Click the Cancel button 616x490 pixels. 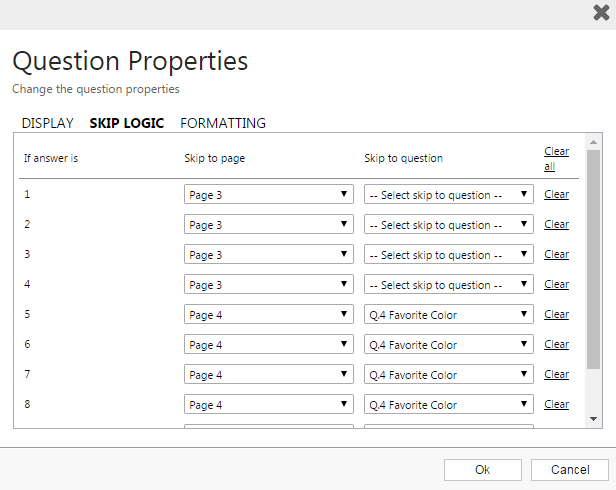[569, 470]
